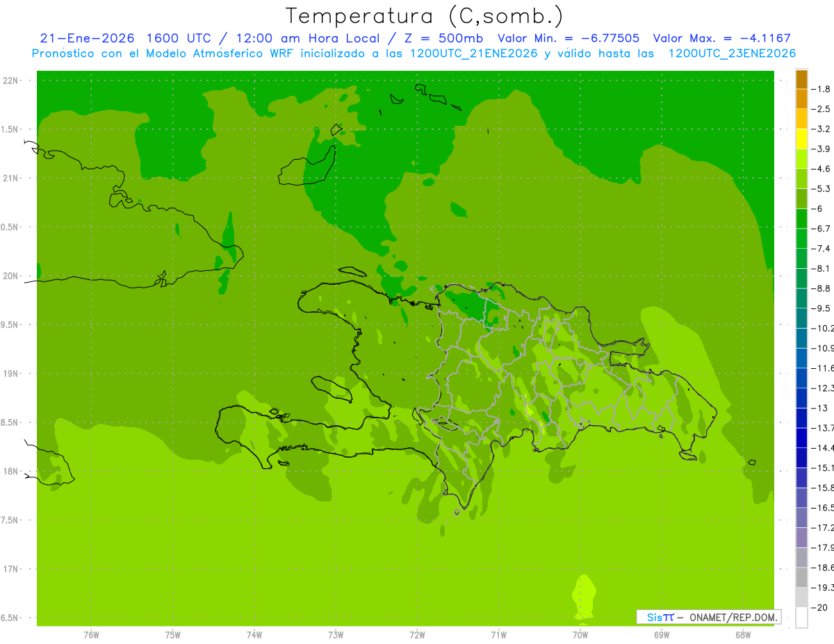Image resolution: width=834 pixels, height=644 pixels.
Task: Click the '-3.9' legend value
Action: tap(821, 149)
